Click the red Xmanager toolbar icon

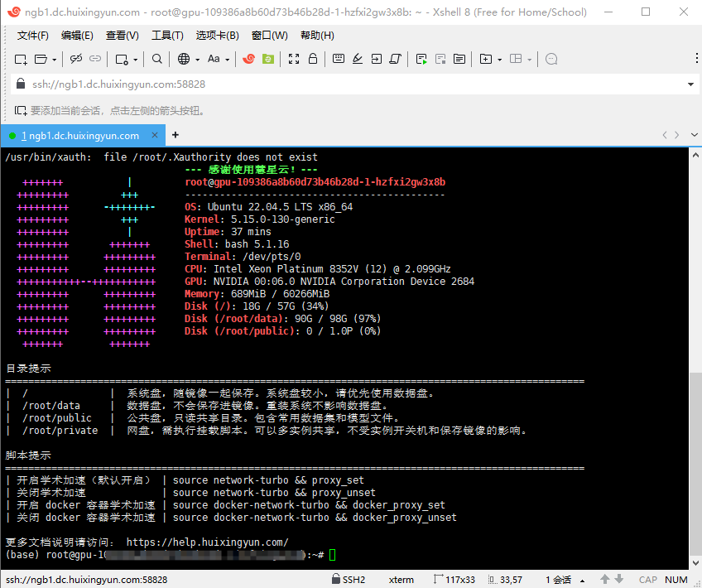[248, 59]
